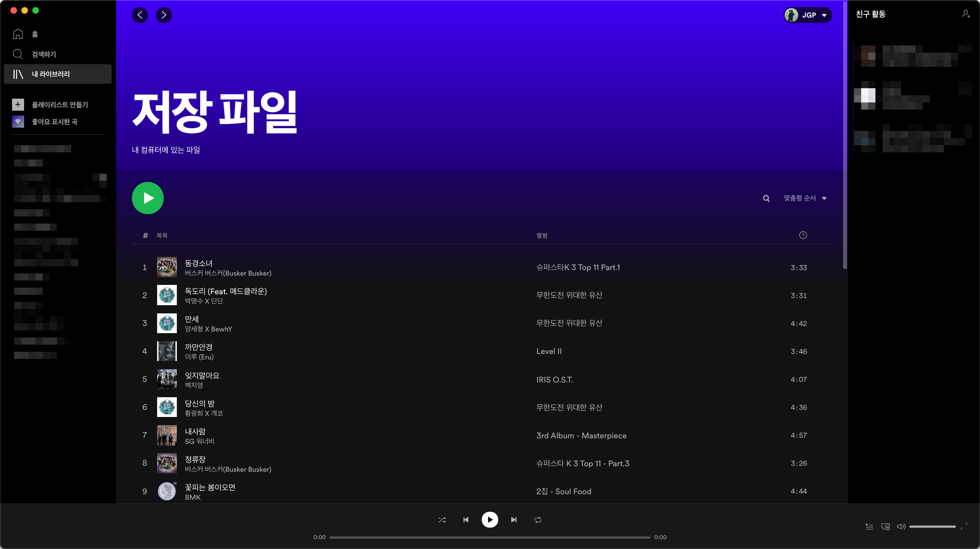This screenshot has width=980, height=549.
Task: Open 좋아요 표시한 곡 playlist
Action: [54, 122]
